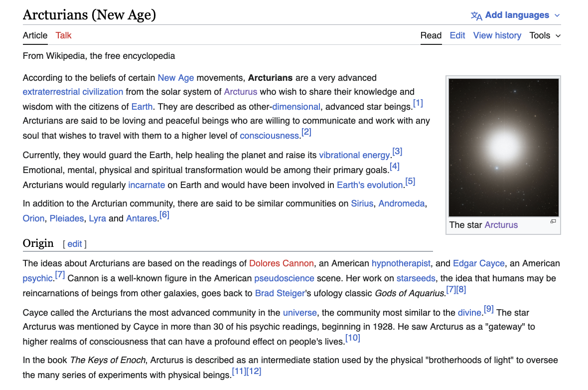
Task: Follow the Andromeda link
Action: click(402, 203)
